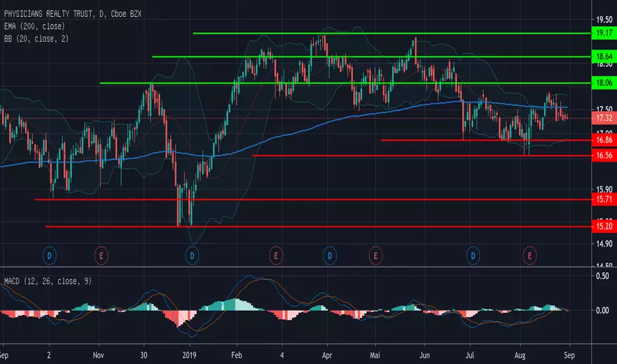617x364 pixels.
Task: Select the 18.64 resistance price label
Action: tap(604, 56)
